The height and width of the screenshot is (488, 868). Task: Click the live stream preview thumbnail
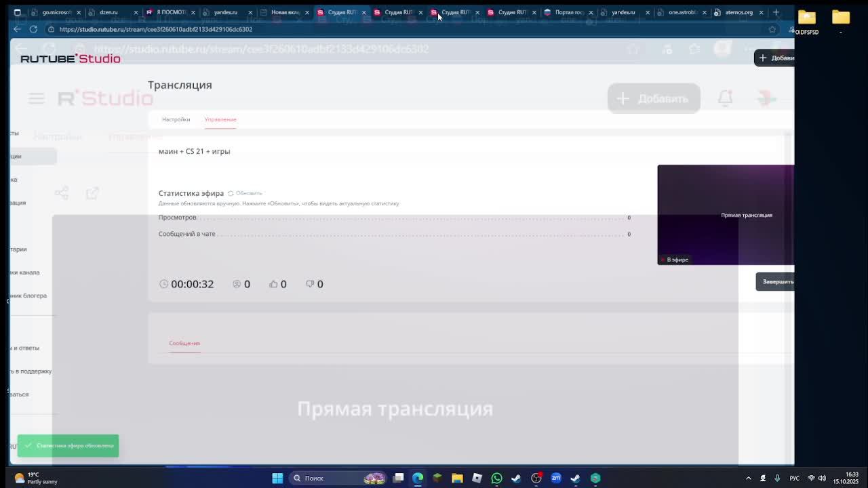pyautogui.click(x=726, y=215)
